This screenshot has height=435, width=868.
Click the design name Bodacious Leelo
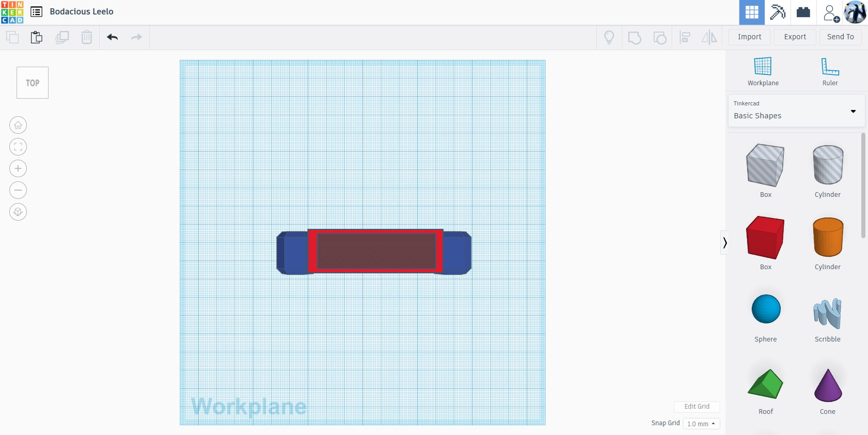pos(82,11)
